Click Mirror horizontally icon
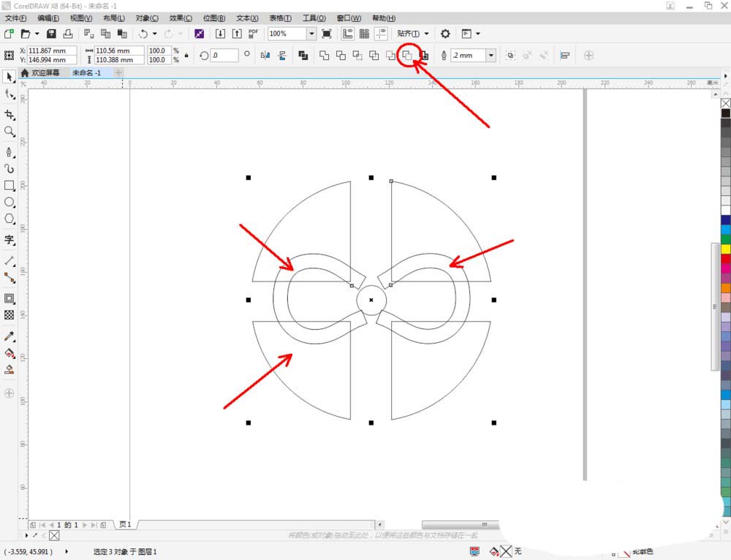The height and width of the screenshot is (560, 731). click(x=265, y=56)
